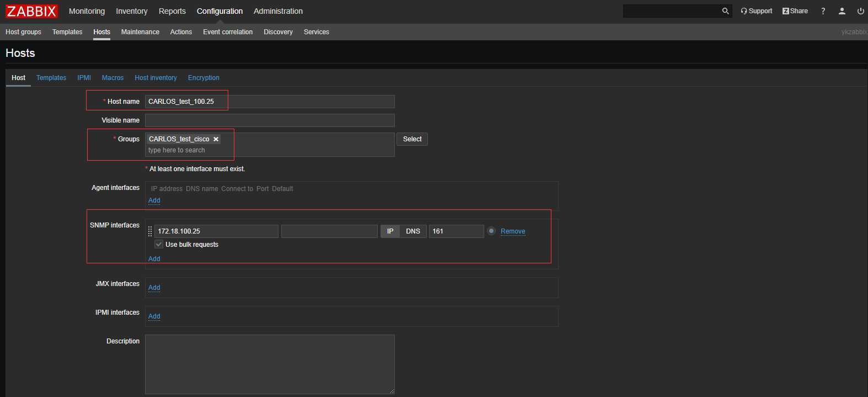Go to Discovery submenu
Viewport: 868px width, 397px height.
[x=278, y=32]
